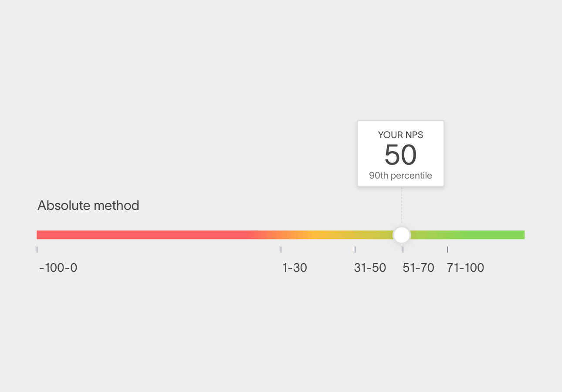Click the tick mark above "1-30"
The image size is (562, 392).
tap(281, 250)
